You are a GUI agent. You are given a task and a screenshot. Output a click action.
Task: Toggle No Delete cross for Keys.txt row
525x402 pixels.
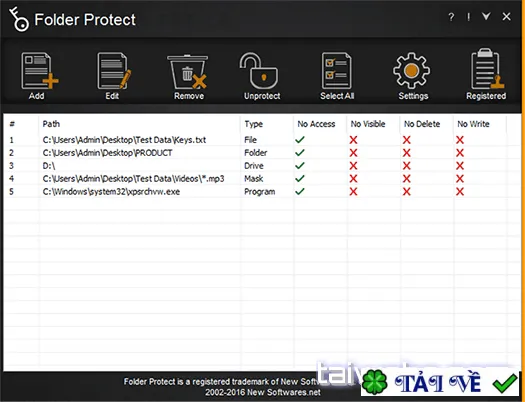(x=406, y=140)
